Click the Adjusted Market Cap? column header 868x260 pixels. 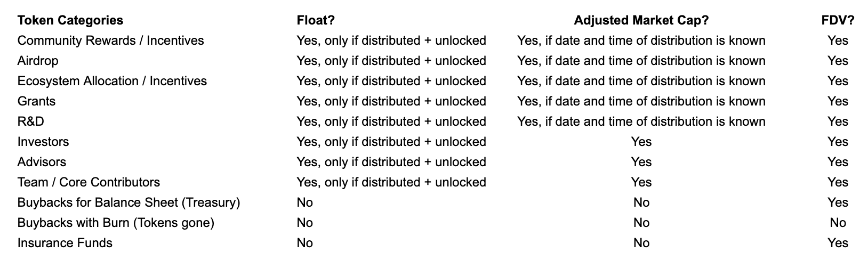coord(641,20)
